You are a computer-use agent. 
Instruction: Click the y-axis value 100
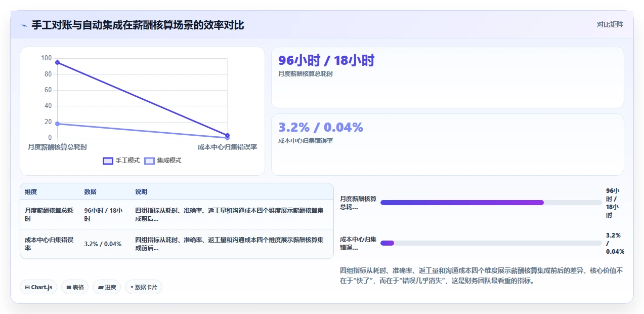[x=46, y=58]
